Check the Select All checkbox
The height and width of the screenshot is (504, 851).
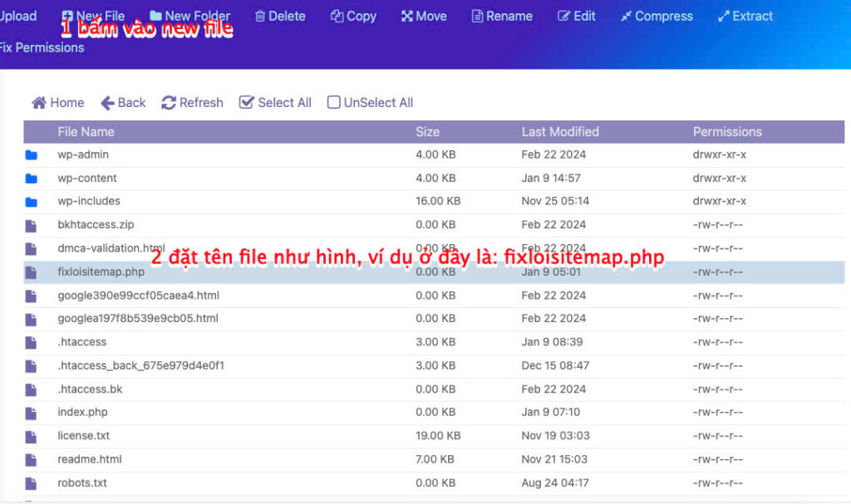coord(247,101)
